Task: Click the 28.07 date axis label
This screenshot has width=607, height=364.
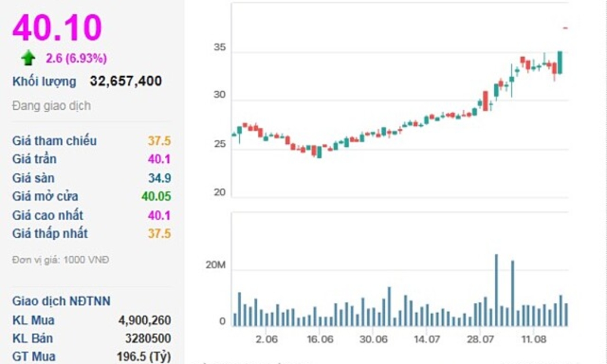Action: 480,339
